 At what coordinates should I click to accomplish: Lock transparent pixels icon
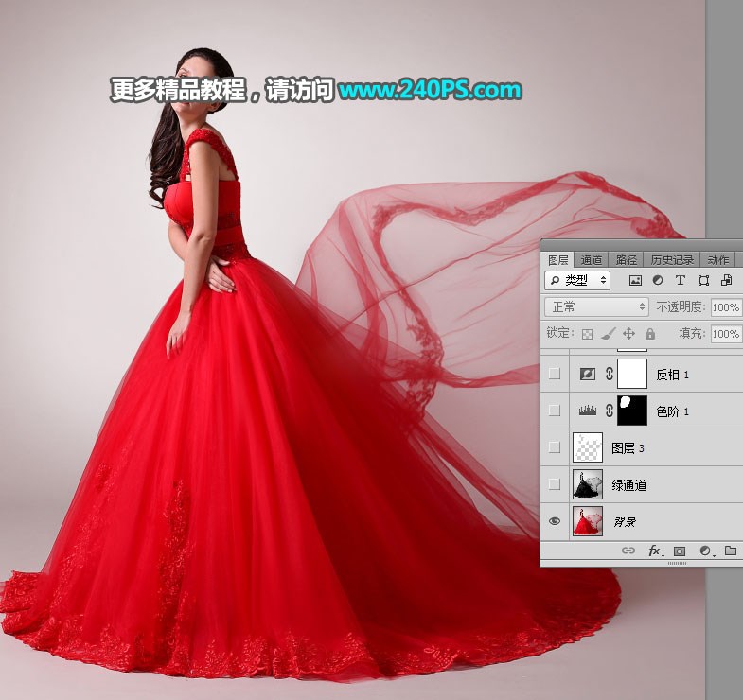[x=587, y=334]
